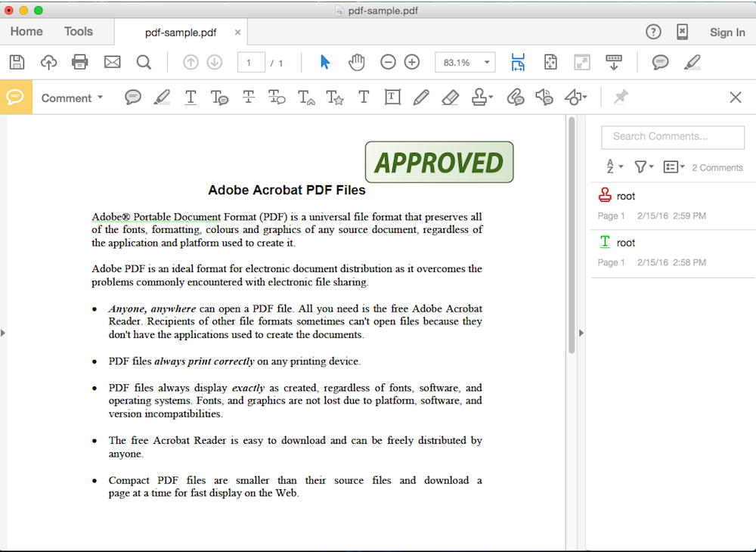Viewport: 756px width, 552px height.
Task: Close the pdf-sample.pdf tab
Action: [237, 33]
